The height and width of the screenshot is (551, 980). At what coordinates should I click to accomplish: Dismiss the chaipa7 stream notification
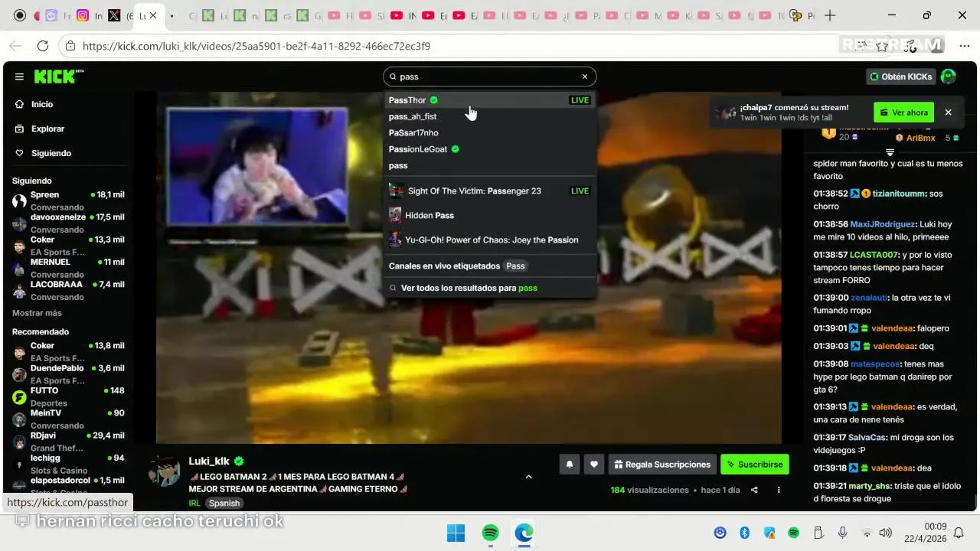tap(948, 112)
